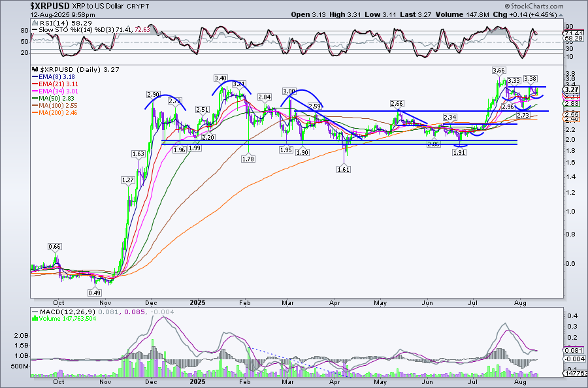Click the Last 3.27 value in header
This screenshot has width=588, height=388.
[416, 14]
